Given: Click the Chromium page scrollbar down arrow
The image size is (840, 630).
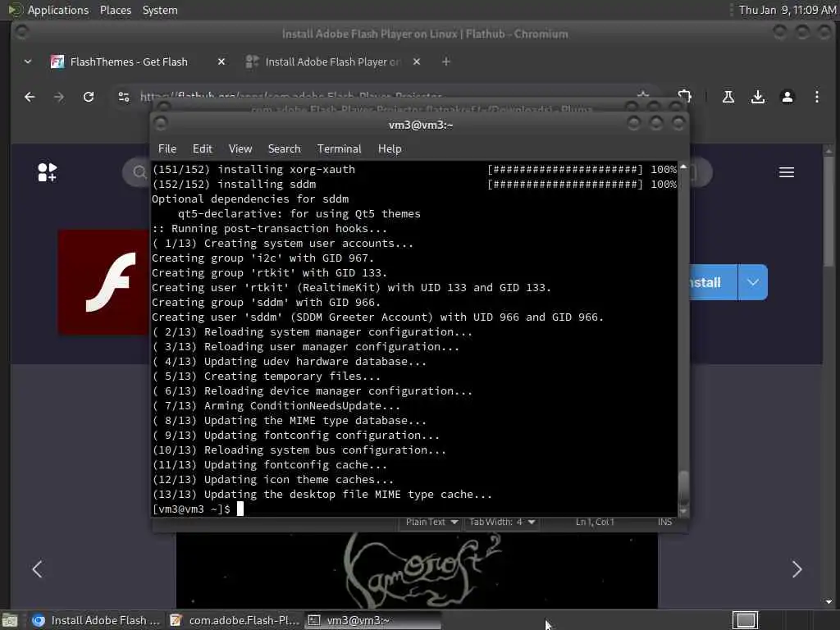Looking at the screenshot, I should [829, 602].
